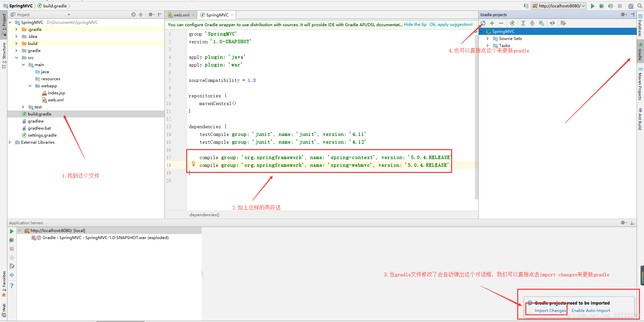Open the Structure side tab

4,55
